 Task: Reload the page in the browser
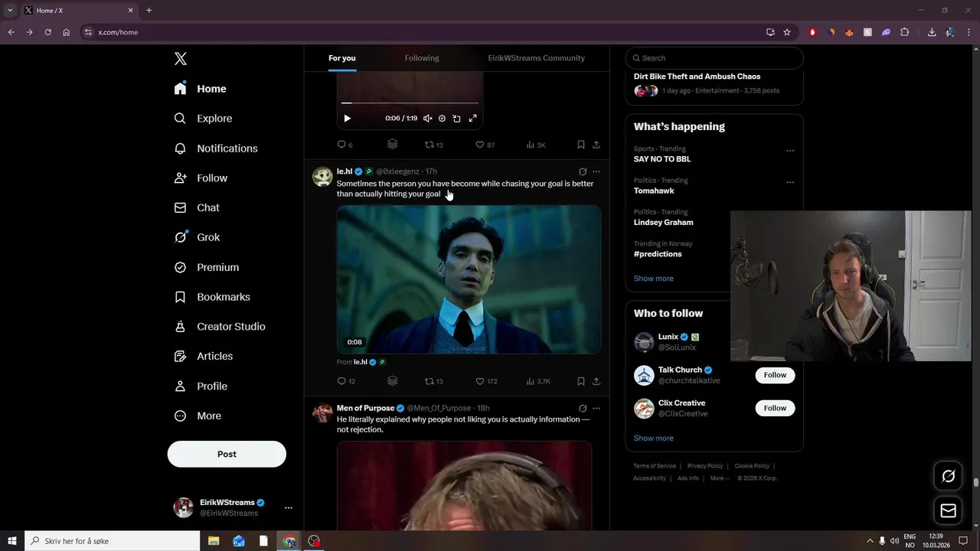coord(47,32)
